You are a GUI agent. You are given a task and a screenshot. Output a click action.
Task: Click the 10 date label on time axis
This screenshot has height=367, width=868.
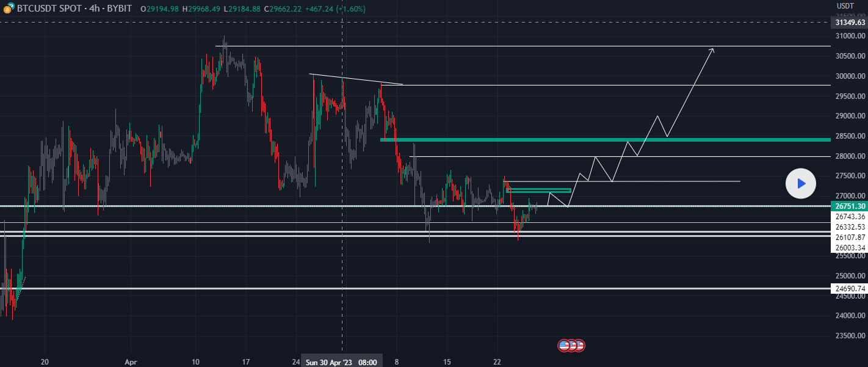click(195, 362)
